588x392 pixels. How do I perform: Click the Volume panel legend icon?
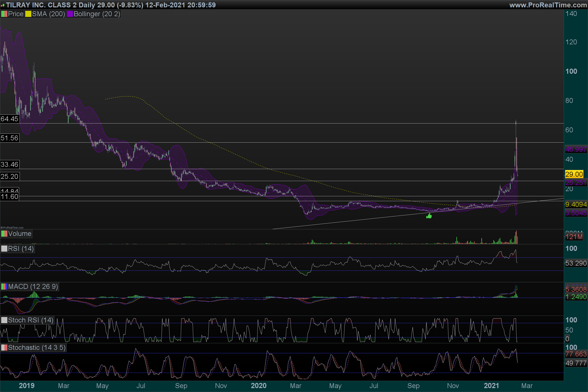point(4,234)
